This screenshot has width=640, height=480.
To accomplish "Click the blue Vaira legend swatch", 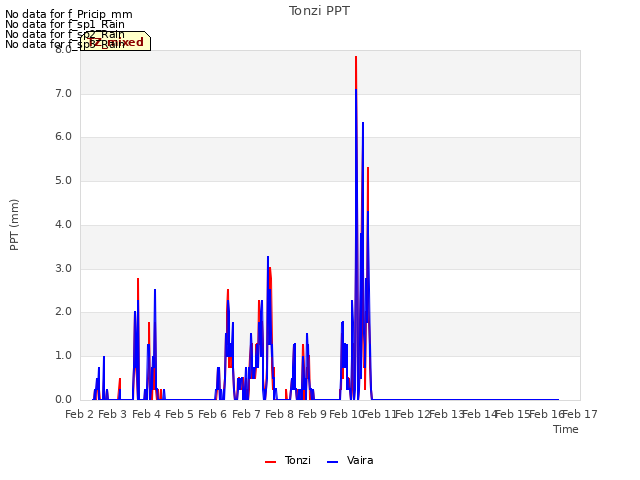I will [333, 462].
